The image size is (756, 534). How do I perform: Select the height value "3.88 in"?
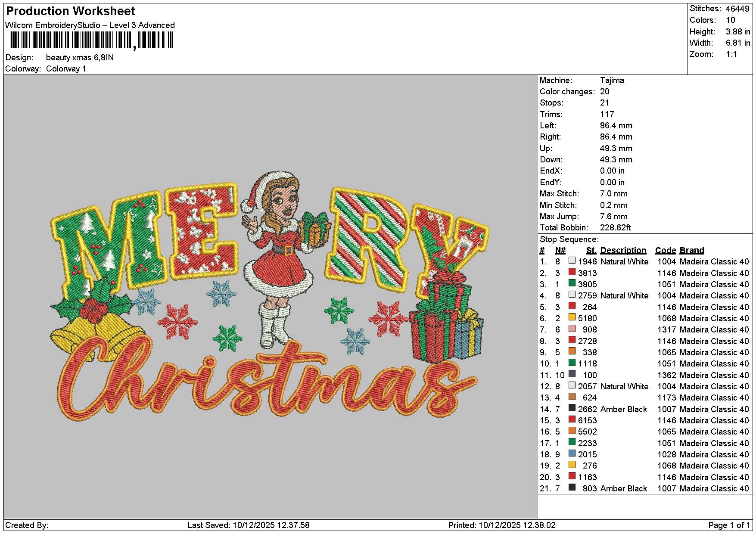pyautogui.click(x=738, y=31)
